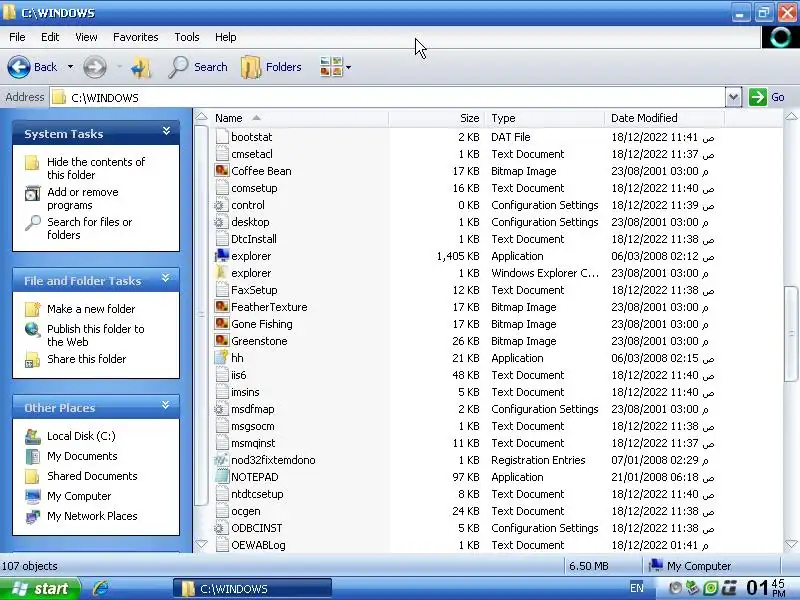
Task: Select the control configuration settings icon
Action: tap(222, 205)
